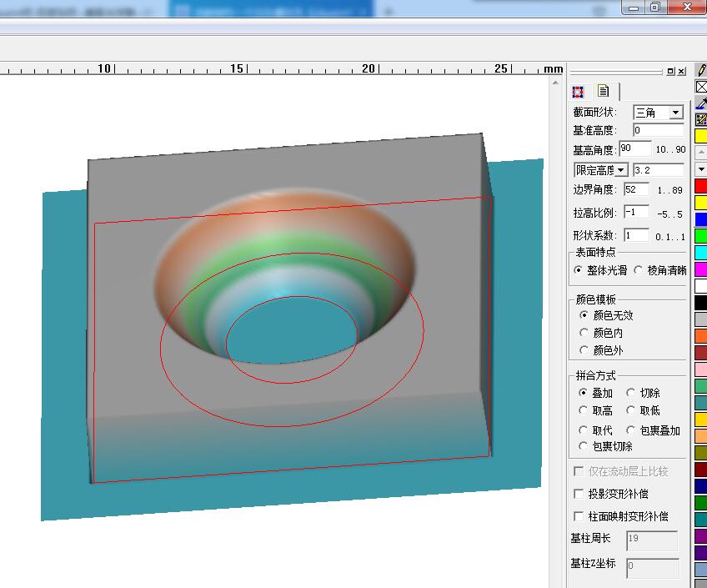Pick the current yellow color swatch at top
The image size is (707, 588).
[701, 136]
